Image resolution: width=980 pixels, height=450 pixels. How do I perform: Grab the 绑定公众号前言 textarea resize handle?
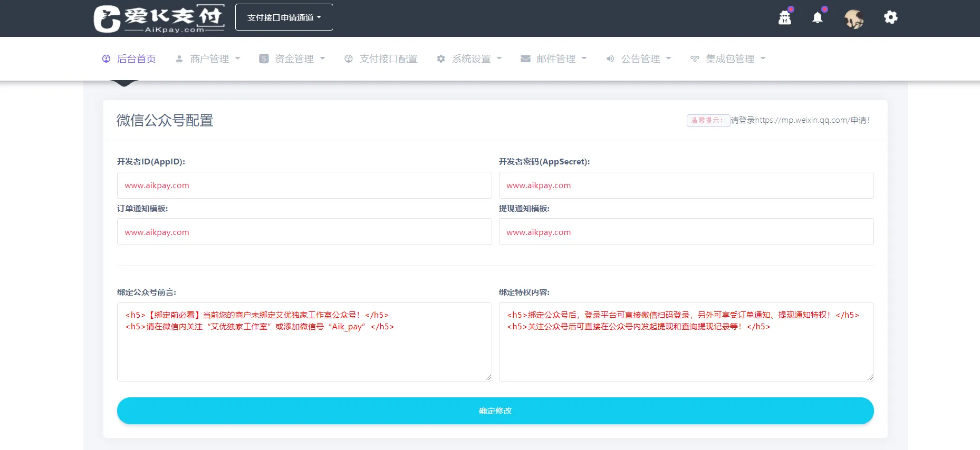coord(488,377)
